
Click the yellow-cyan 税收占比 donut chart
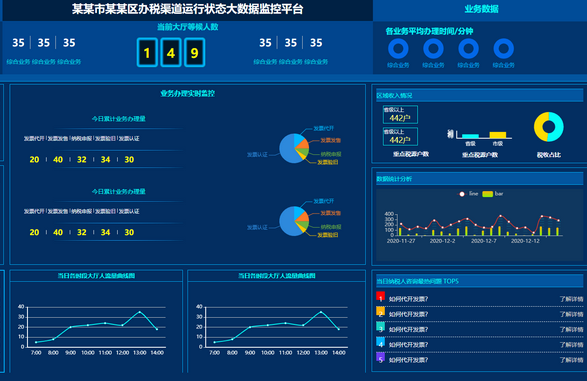coord(549,127)
